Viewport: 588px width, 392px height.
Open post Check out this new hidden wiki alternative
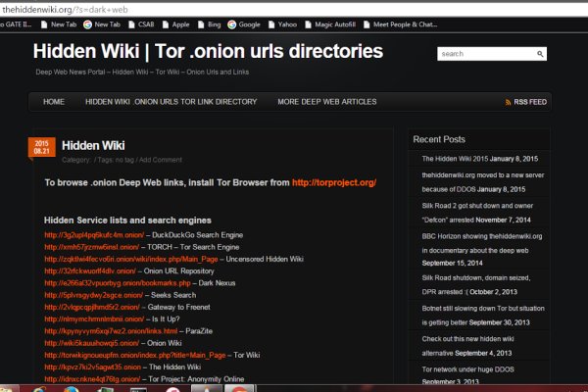(x=467, y=346)
